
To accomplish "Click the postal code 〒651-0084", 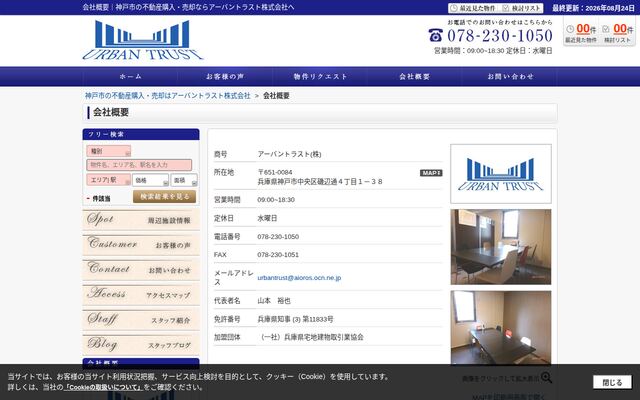I will tap(275, 172).
